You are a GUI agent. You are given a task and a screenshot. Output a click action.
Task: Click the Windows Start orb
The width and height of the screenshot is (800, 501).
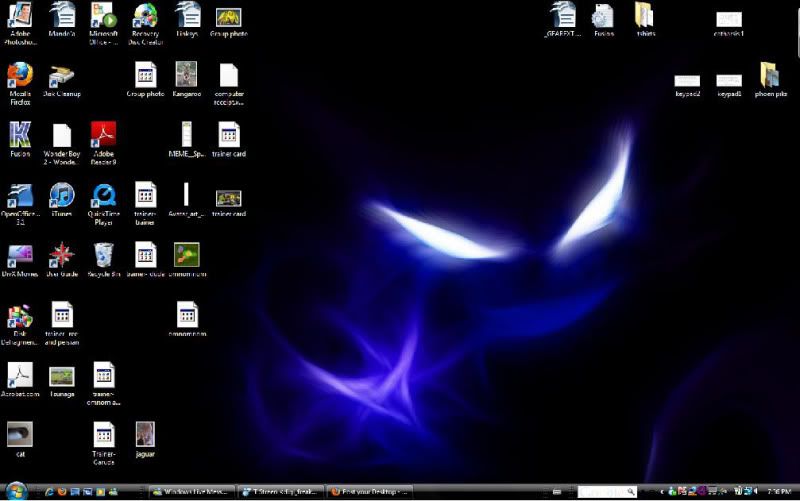[16, 491]
